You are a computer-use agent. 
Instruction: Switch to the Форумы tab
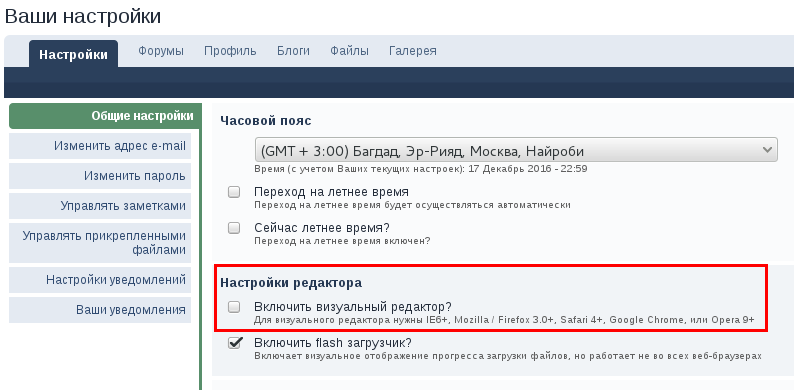pyautogui.click(x=161, y=51)
